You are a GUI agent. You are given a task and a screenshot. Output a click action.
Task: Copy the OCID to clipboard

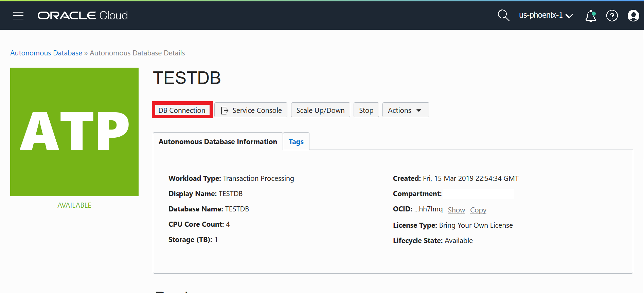click(x=478, y=210)
